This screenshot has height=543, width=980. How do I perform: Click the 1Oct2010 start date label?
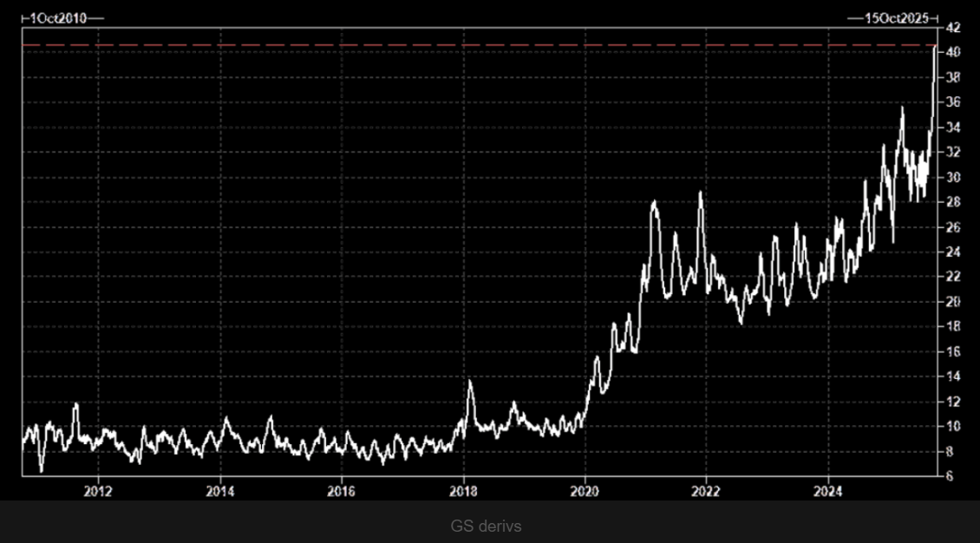pos(58,18)
